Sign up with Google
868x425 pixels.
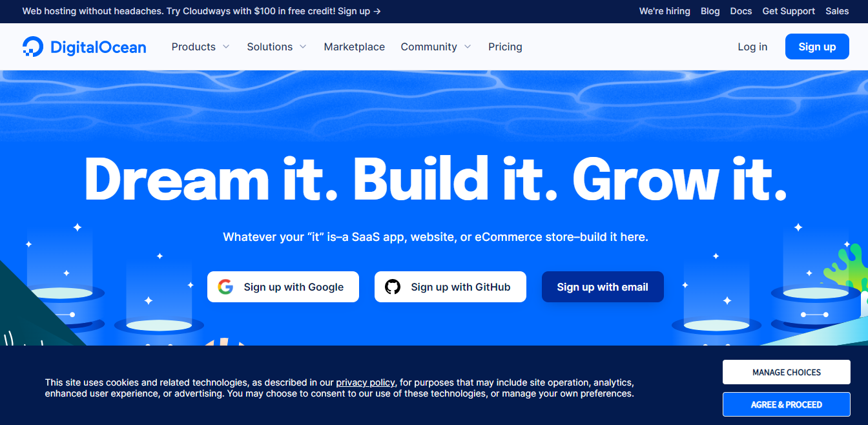pos(283,286)
